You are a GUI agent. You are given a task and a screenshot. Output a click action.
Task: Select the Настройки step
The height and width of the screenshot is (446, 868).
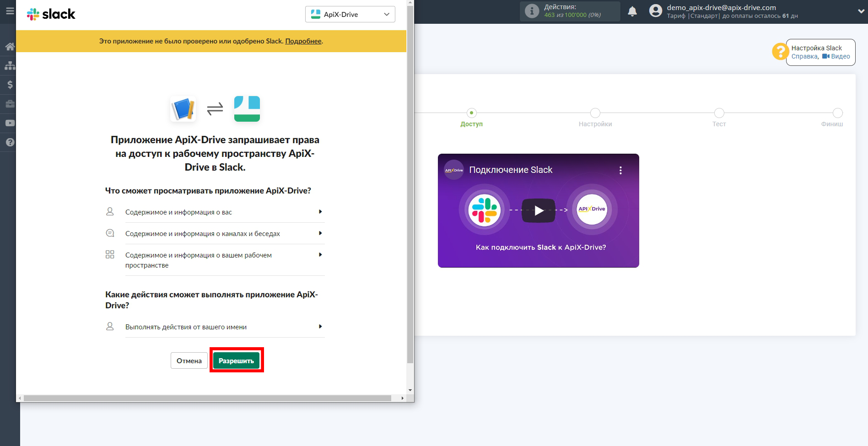[x=595, y=118]
